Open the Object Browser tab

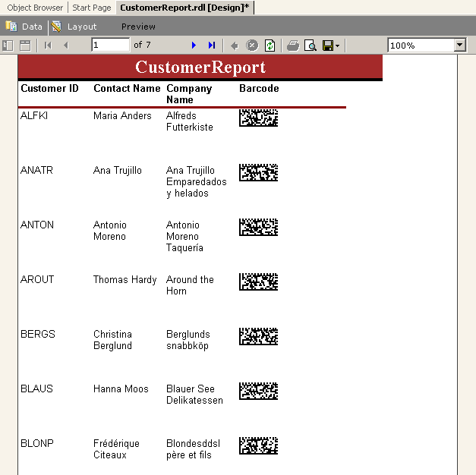point(35,8)
